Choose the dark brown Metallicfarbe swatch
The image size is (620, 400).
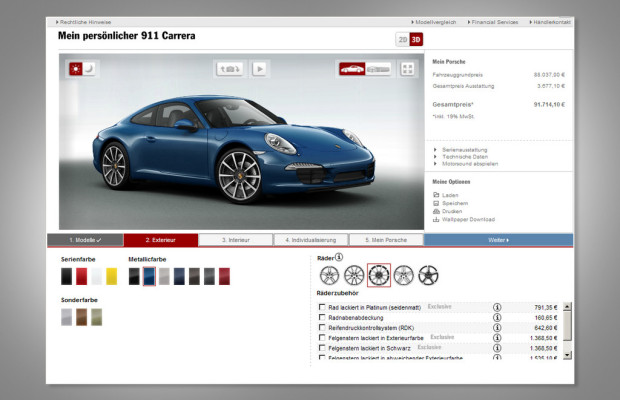[x=194, y=276]
